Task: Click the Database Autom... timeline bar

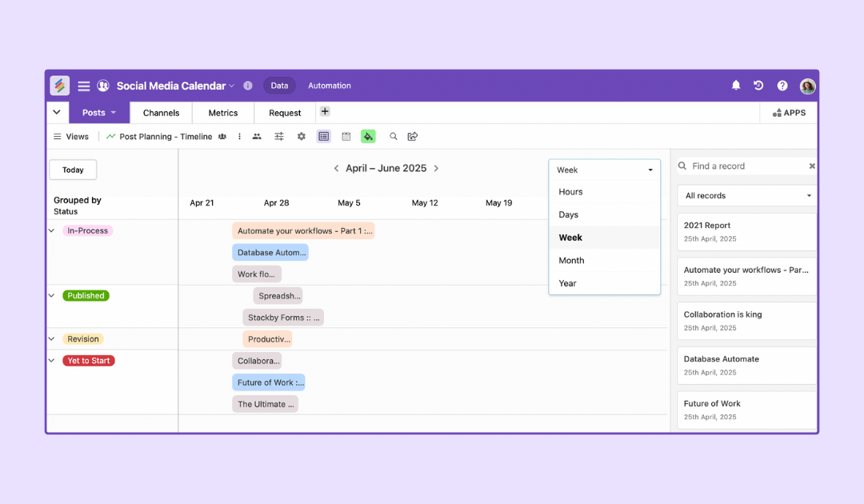Action: point(270,252)
